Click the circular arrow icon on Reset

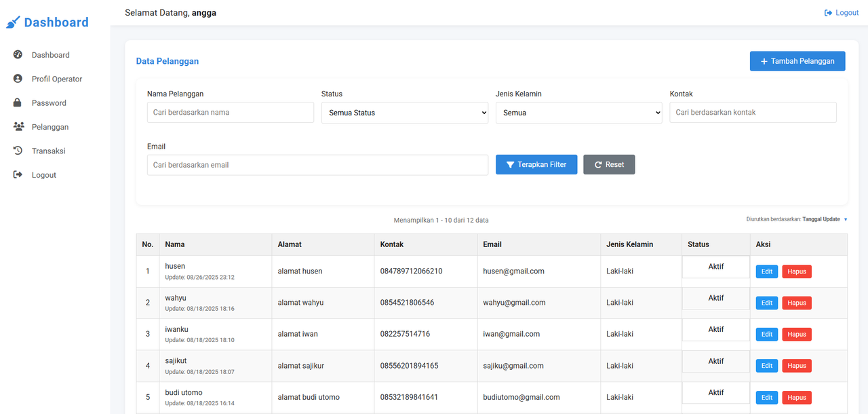click(598, 165)
